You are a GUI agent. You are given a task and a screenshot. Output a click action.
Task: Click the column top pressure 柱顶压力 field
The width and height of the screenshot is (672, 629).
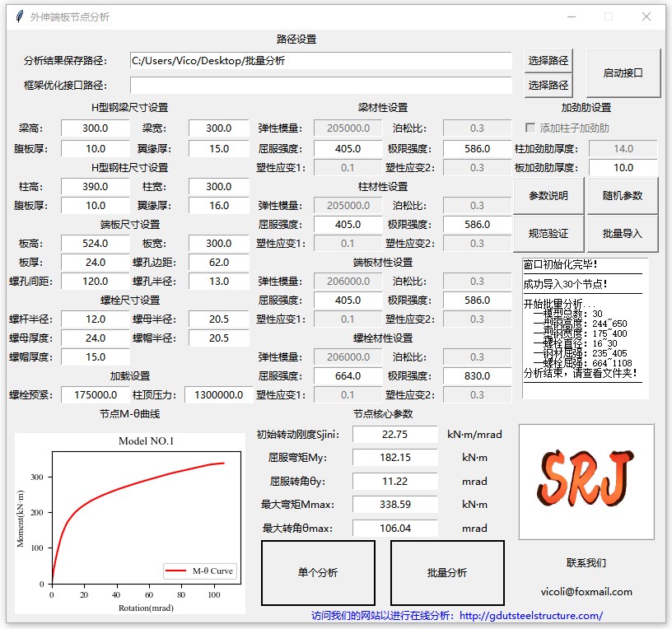click(x=217, y=394)
